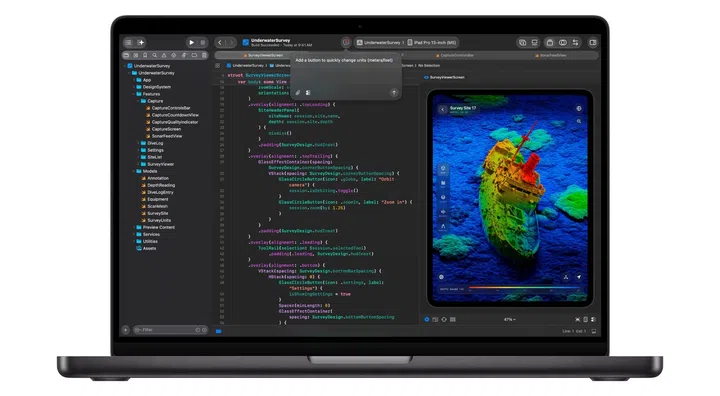Viewport: 720px width, 396px height.
Task: Run the UnderwaterSurvey project with the play button
Action: (191, 43)
